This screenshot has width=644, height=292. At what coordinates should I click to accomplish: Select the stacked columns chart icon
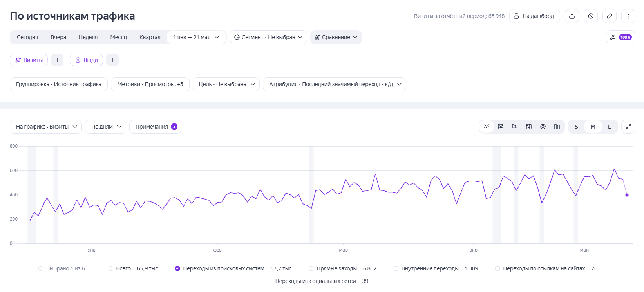pyautogui.click(x=529, y=127)
